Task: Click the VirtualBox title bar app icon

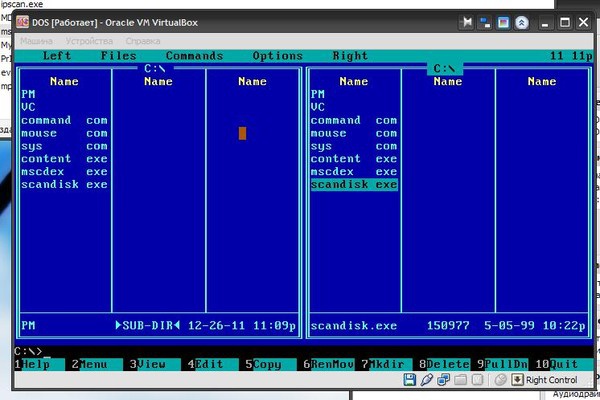Action: click(23, 22)
